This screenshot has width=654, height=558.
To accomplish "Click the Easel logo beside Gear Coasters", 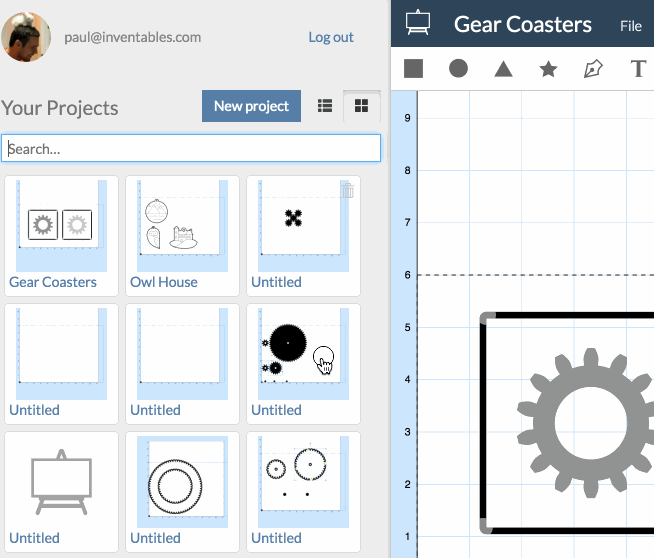I will click(x=418, y=23).
